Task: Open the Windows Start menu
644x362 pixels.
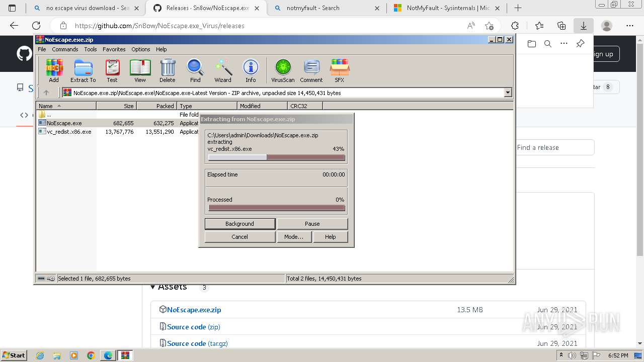Action: tap(14, 355)
